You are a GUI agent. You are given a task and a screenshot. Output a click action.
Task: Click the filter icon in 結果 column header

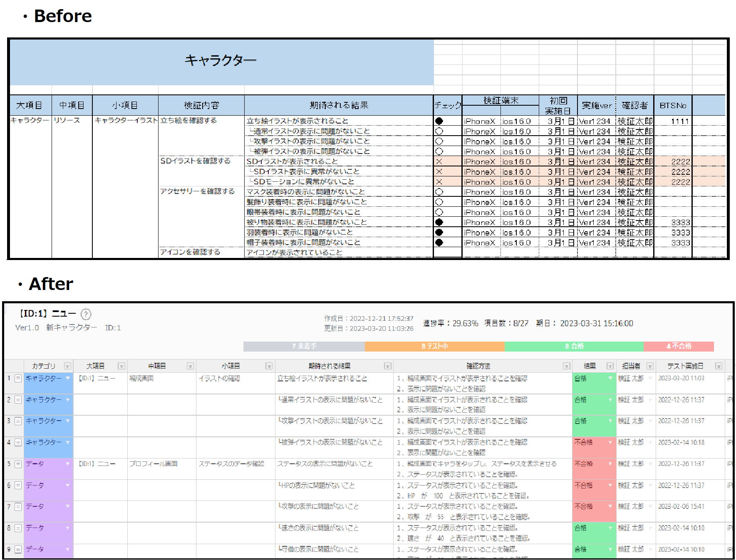(610, 366)
